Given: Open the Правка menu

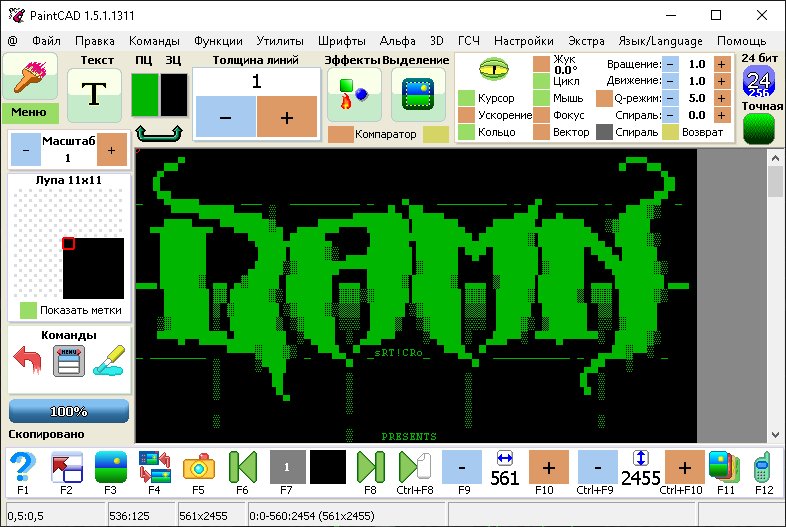Looking at the screenshot, I should (x=95, y=41).
